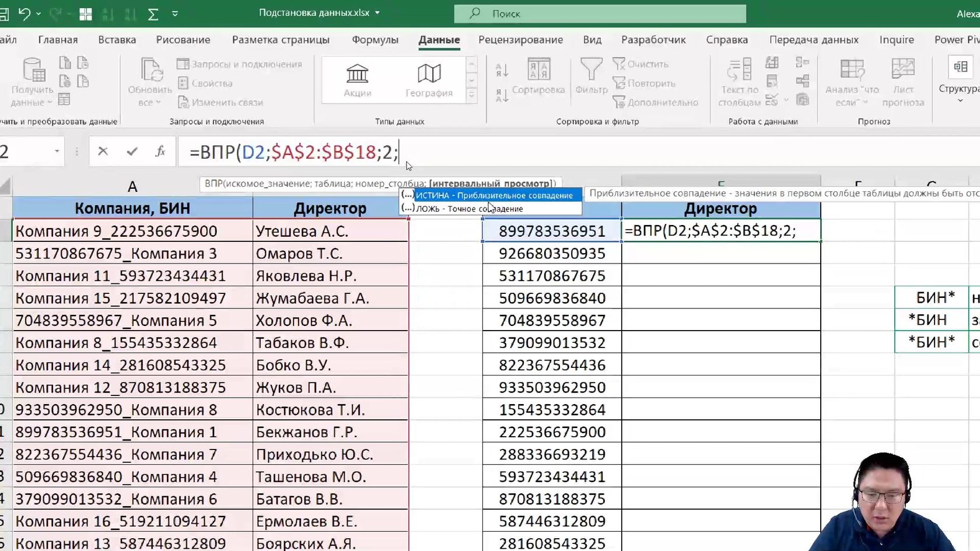The image size is (980, 551).
Task: Click the AutoSum sigma icon
Action: point(153,14)
